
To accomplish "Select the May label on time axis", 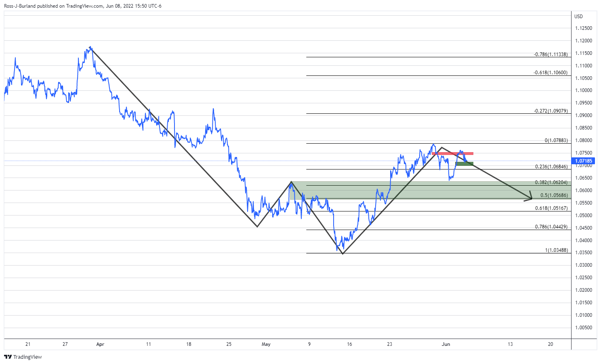I will coord(266,344).
